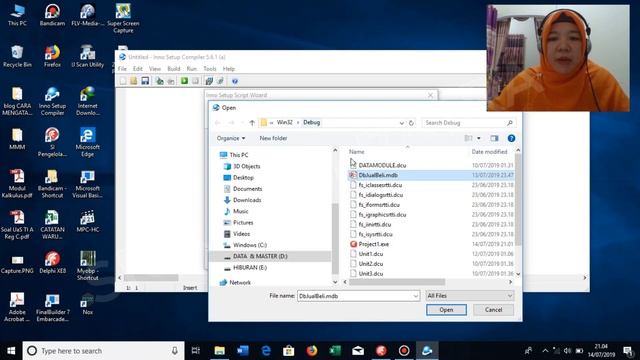Select Windows (C:) drive
640x360 pixels.
[250, 245]
